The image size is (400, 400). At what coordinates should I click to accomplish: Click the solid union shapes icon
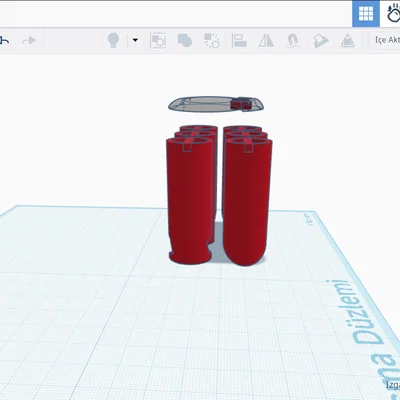point(185,41)
